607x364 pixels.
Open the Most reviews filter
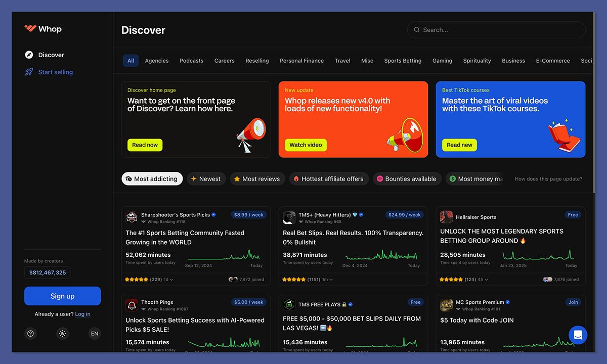pos(257,178)
